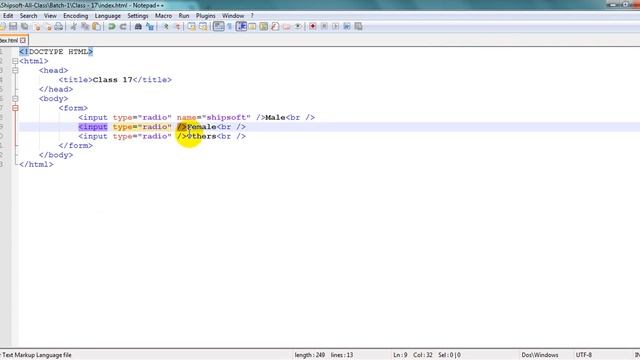Toggle the Indent Guide toolbar button
This screenshot has height=360, width=640.
tap(241, 27)
